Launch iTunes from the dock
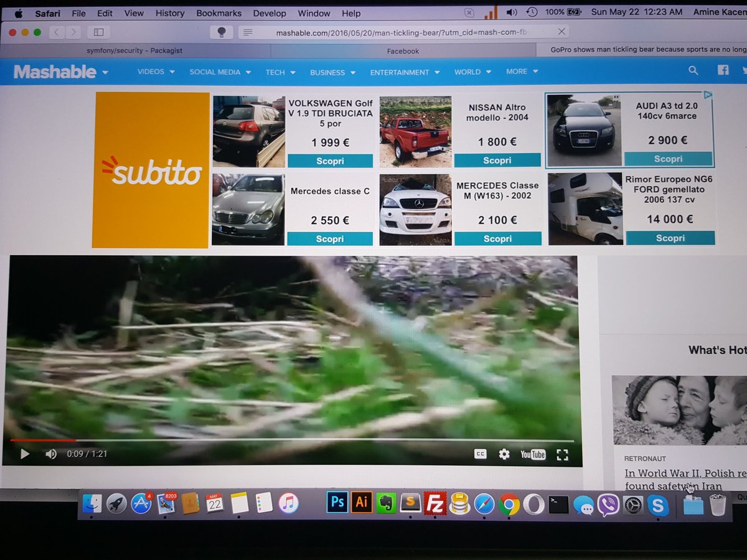 point(288,503)
